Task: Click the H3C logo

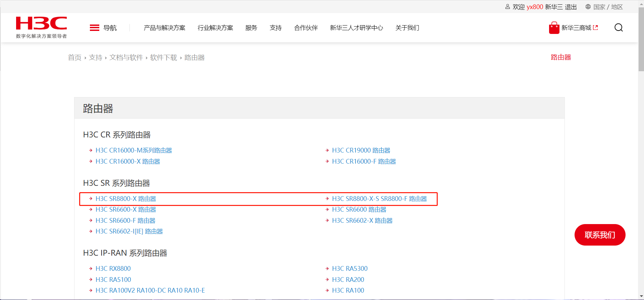Action: tap(41, 28)
